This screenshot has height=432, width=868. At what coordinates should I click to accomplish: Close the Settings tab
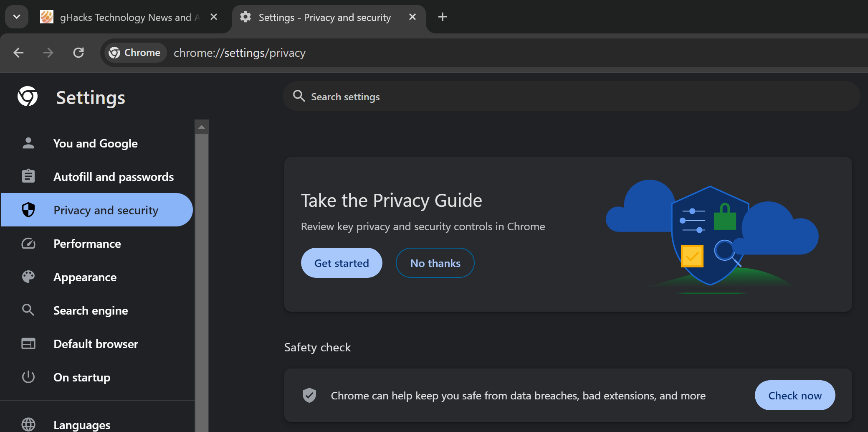tap(412, 17)
